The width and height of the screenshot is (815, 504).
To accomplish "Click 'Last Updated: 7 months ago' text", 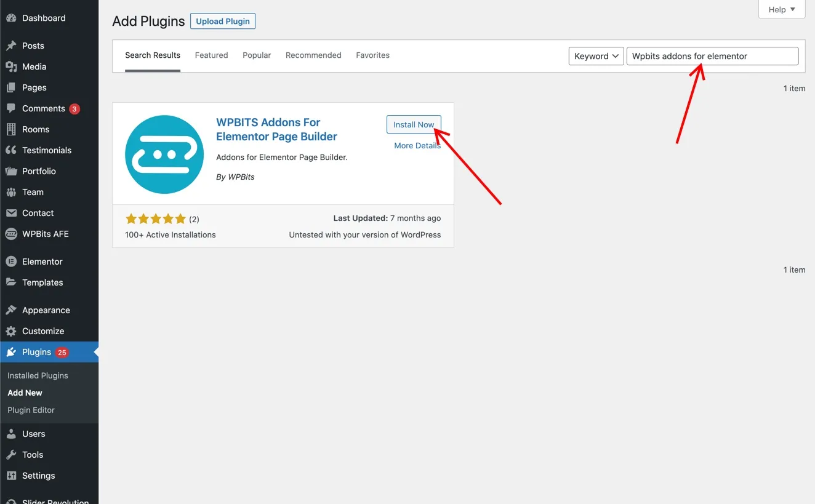I will pyautogui.click(x=387, y=218).
